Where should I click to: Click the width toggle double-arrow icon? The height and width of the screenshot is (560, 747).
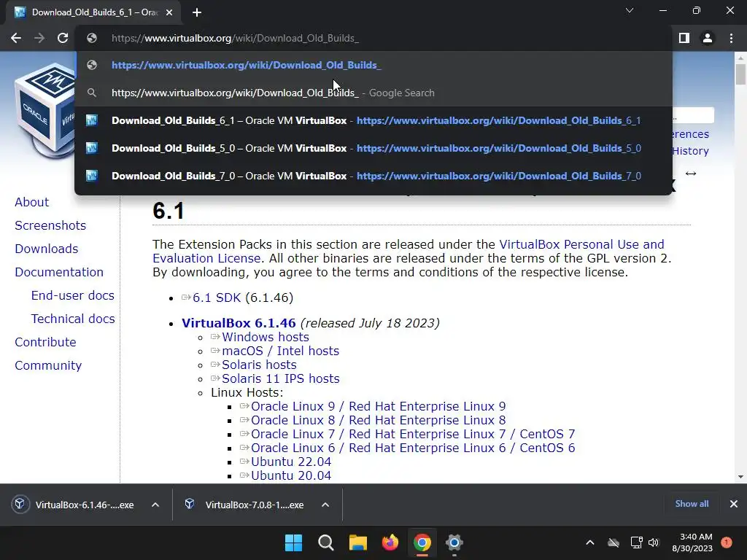pyautogui.click(x=691, y=174)
